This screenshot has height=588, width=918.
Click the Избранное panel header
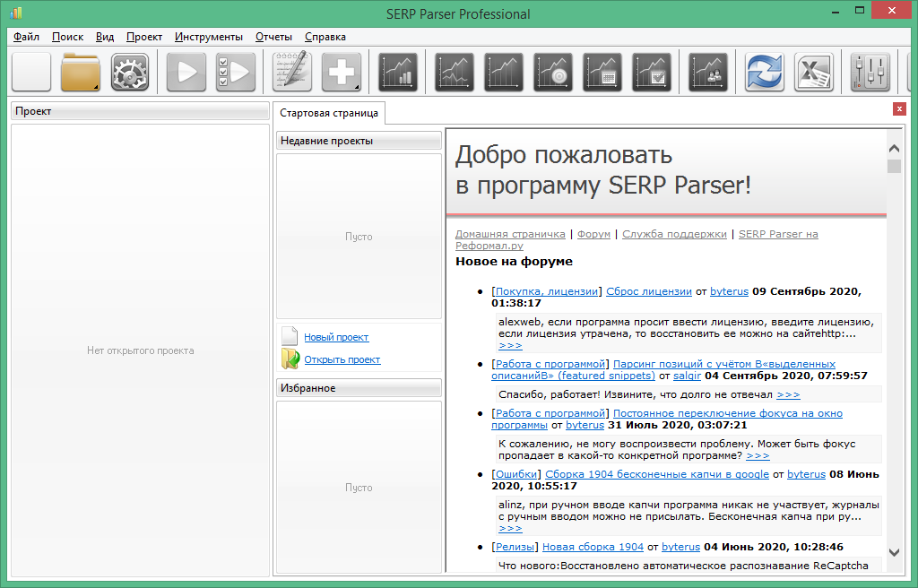pos(359,388)
